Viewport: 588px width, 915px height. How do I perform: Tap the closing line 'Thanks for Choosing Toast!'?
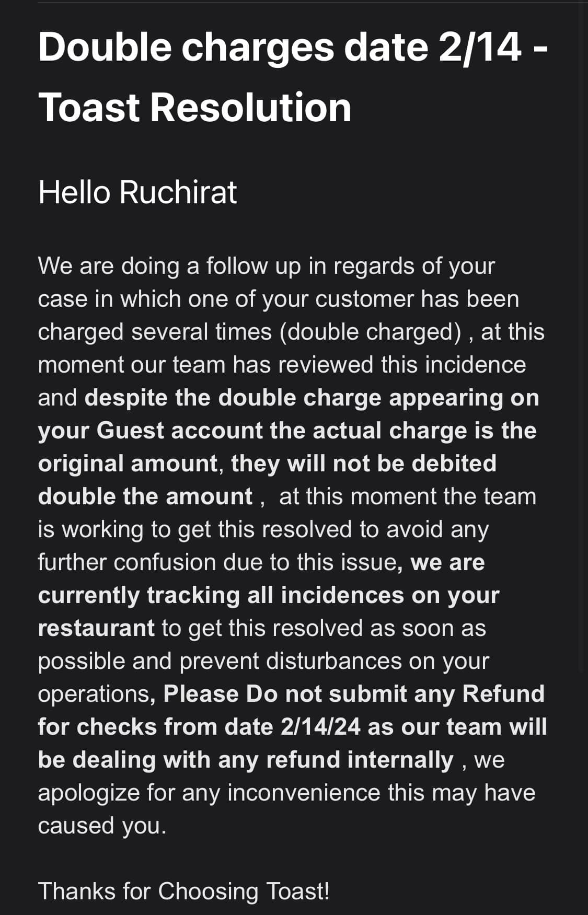click(x=184, y=891)
